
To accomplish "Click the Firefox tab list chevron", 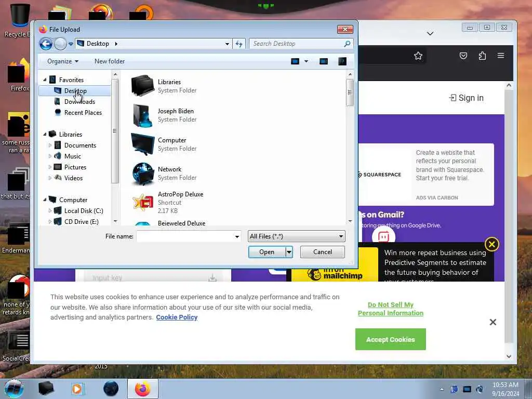I will tap(430, 33).
